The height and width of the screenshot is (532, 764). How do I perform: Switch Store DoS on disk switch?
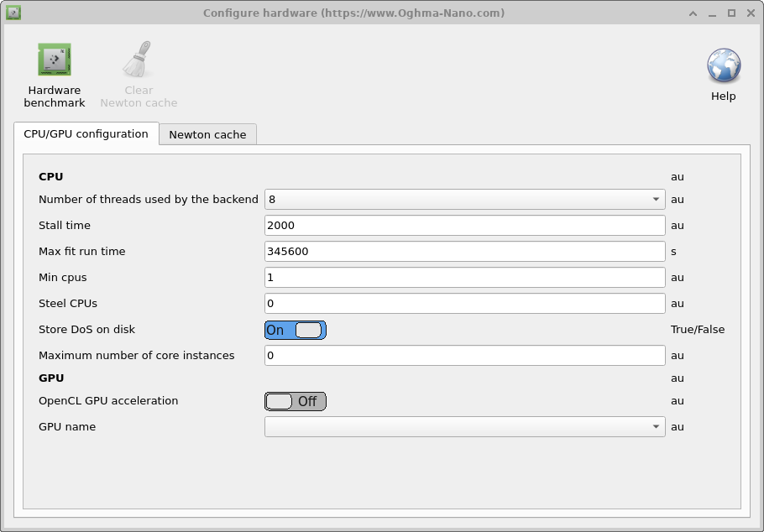[x=296, y=330]
